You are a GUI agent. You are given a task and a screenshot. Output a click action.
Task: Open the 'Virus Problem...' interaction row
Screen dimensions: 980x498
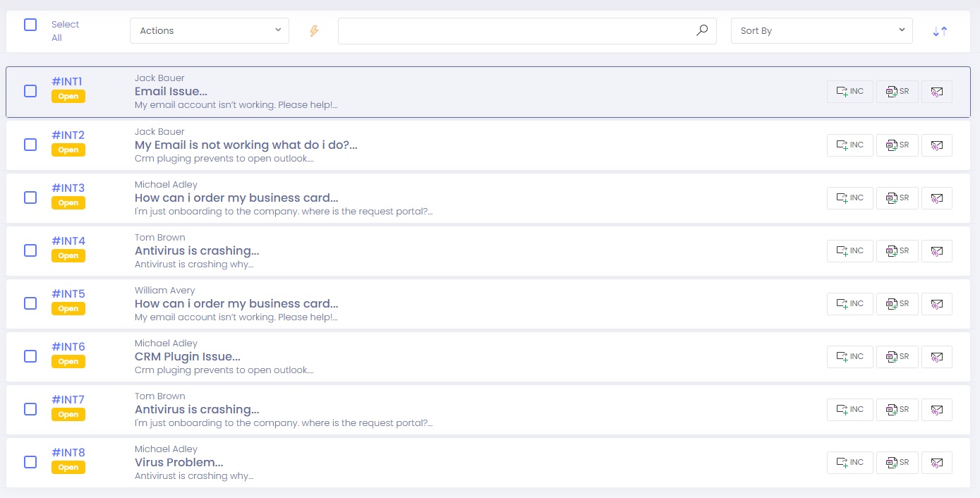[179, 463]
